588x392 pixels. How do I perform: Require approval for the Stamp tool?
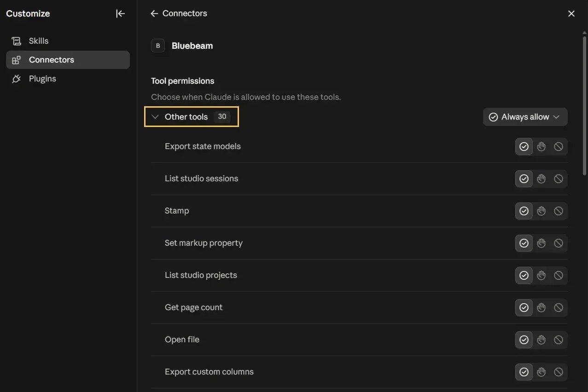(541, 211)
